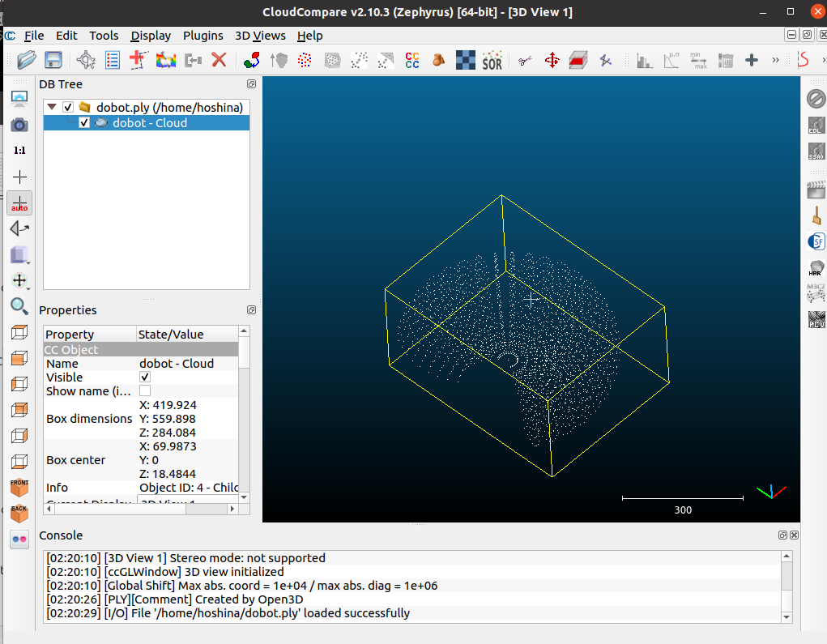Image resolution: width=827 pixels, height=644 pixels.
Task: Apply the SOR filter tool
Action: (492, 60)
